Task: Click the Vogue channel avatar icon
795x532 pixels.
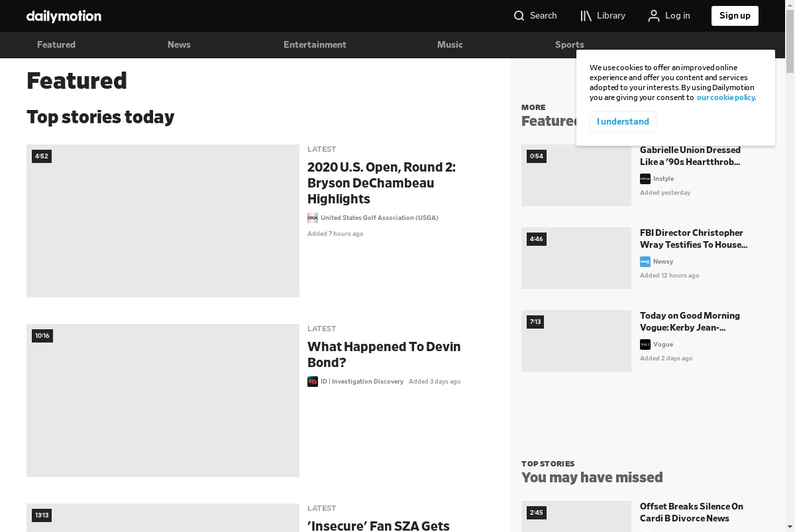Action: (645, 345)
